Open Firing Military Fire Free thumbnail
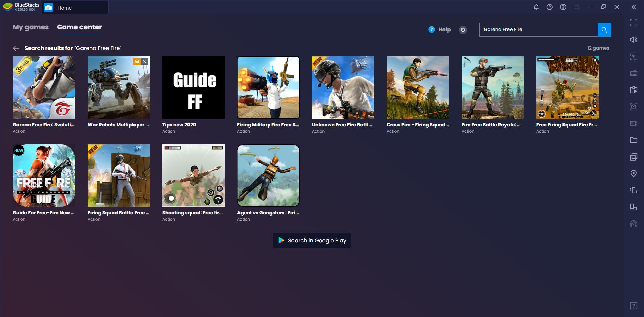 click(x=268, y=87)
